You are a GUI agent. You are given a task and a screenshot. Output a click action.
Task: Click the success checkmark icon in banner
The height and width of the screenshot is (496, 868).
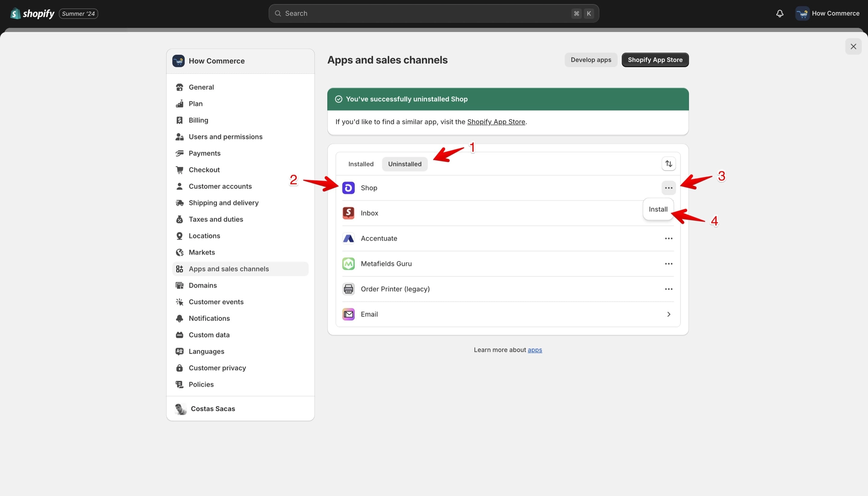338,99
